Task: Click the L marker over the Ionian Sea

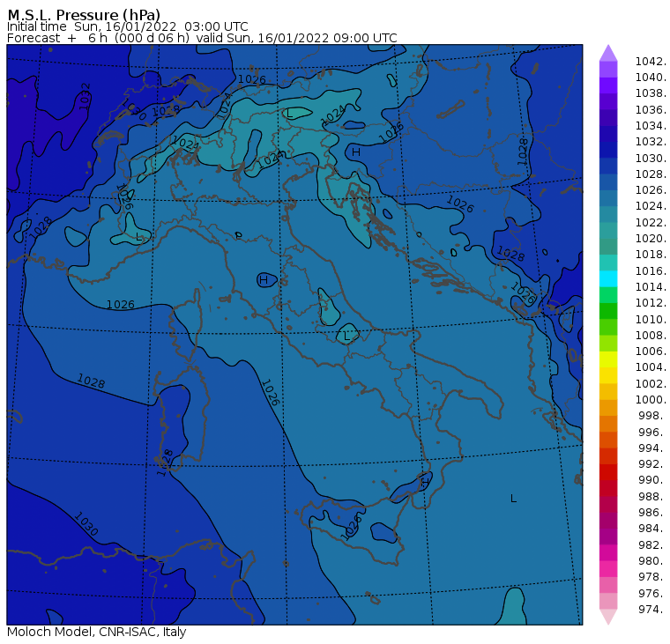Action: (514, 499)
